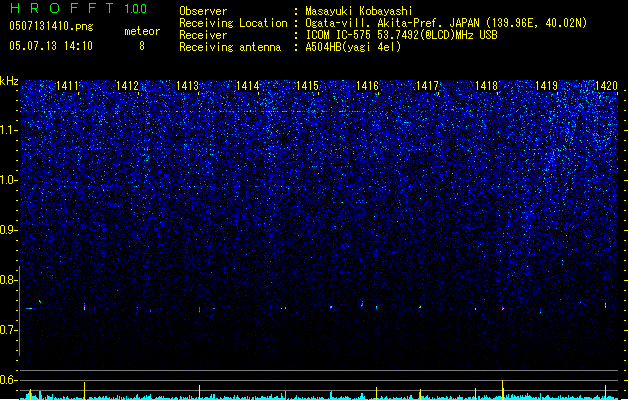
Task: Select the 0.8 frequency axis label
Action: (x=9, y=280)
